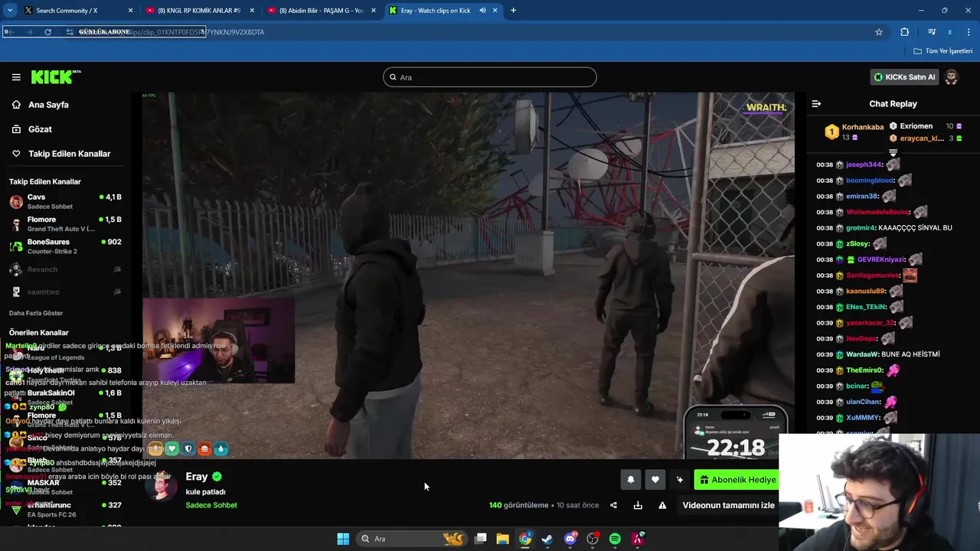The image size is (980, 551).
Task: Click the Windows taskbar search box
Action: point(412,539)
